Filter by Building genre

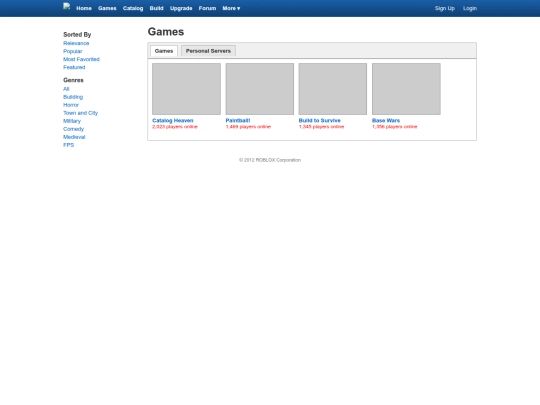[73, 97]
